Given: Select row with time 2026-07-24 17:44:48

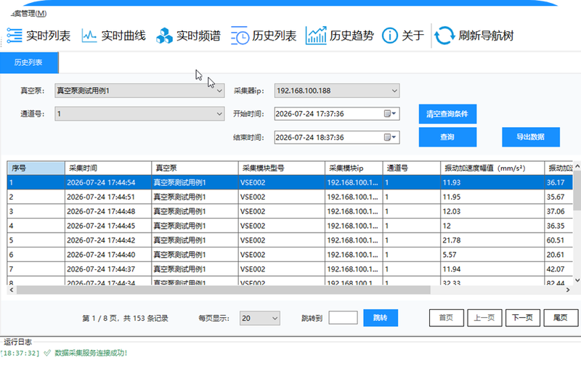Looking at the screenshot, I should (290, 211).
